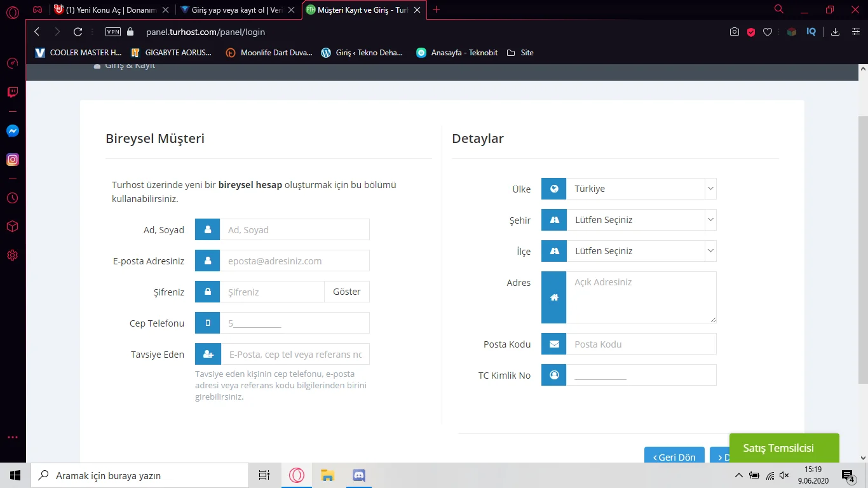868x488 pixels.
Task: Open COOLER MASTER bookmark
Action: click(x=78, y=53)
